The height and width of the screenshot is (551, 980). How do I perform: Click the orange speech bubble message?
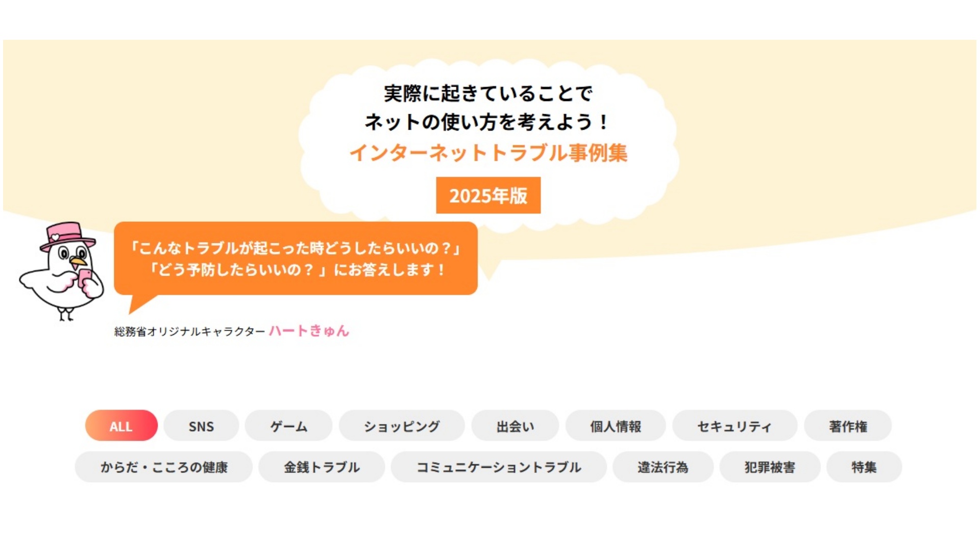tap(296, 258)
